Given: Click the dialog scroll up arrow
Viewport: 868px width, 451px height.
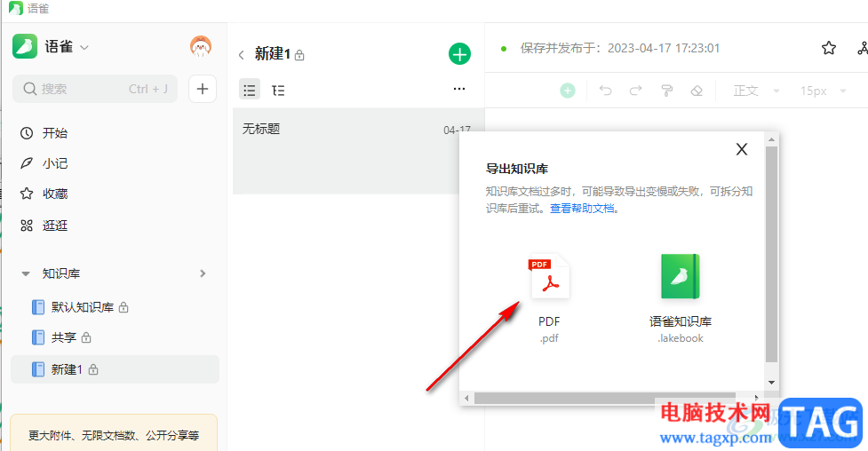Looking at the screenshot, I should click(771, 139).
